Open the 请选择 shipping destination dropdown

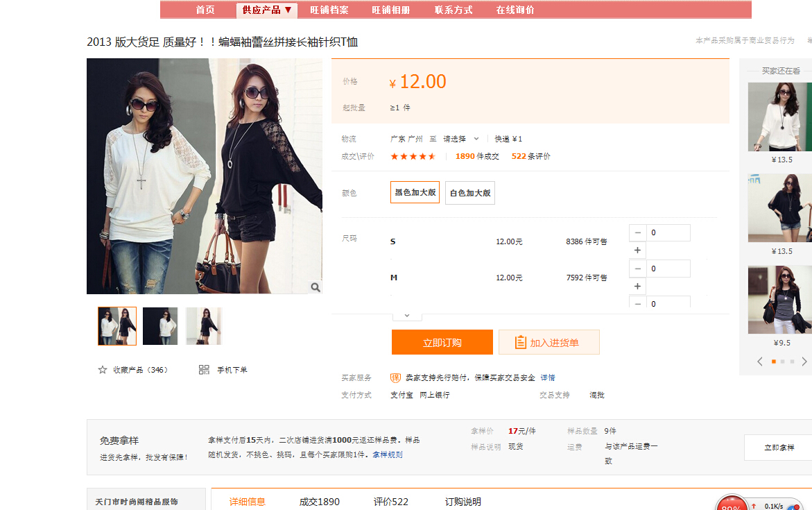point(461,139)
